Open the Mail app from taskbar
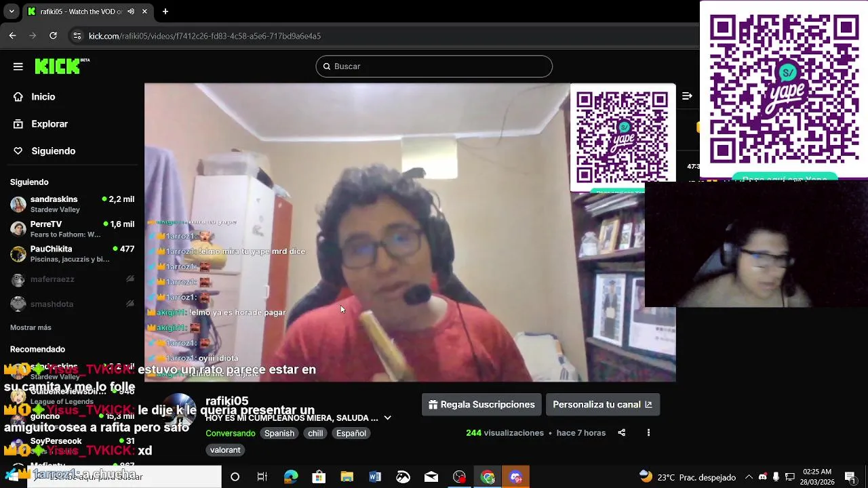The height and width of the screenshot is (488, 868). click(431, 477)
